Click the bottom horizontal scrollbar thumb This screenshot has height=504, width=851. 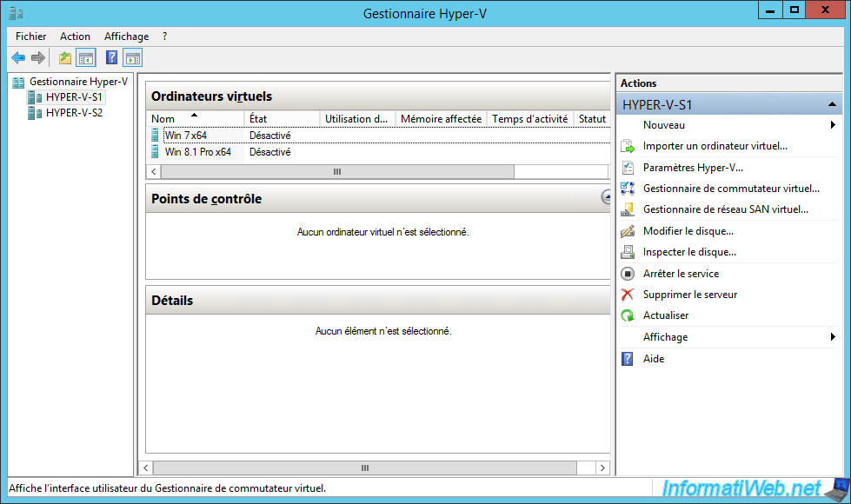tap(365, 468)
